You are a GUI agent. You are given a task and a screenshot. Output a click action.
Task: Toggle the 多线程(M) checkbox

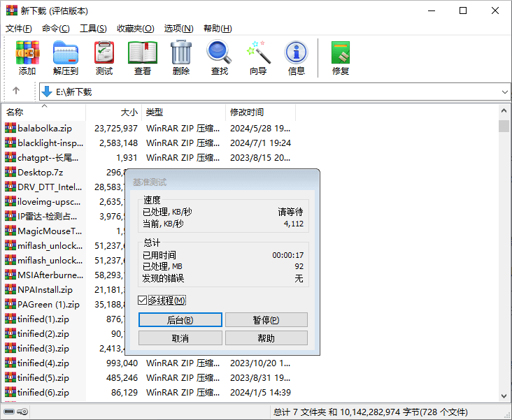[142, 300]
